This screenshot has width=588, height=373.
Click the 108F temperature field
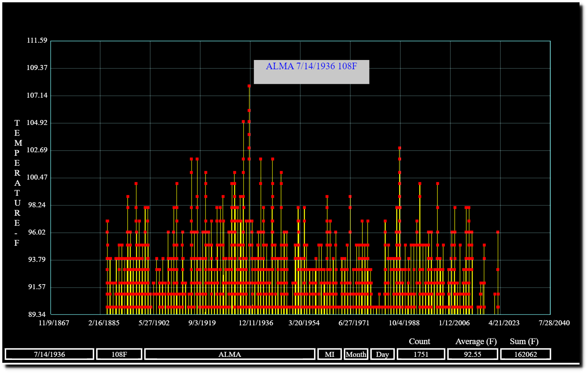tap(119, 354)
